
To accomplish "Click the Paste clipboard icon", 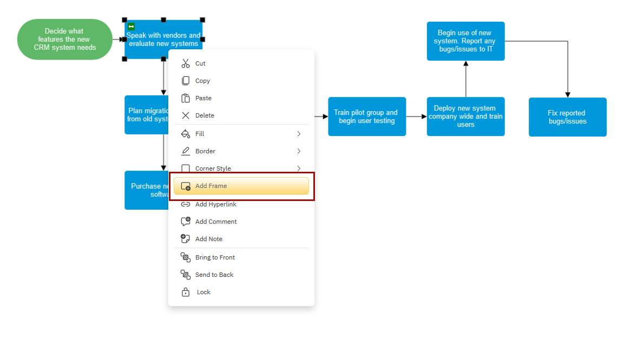I will 186,98.
